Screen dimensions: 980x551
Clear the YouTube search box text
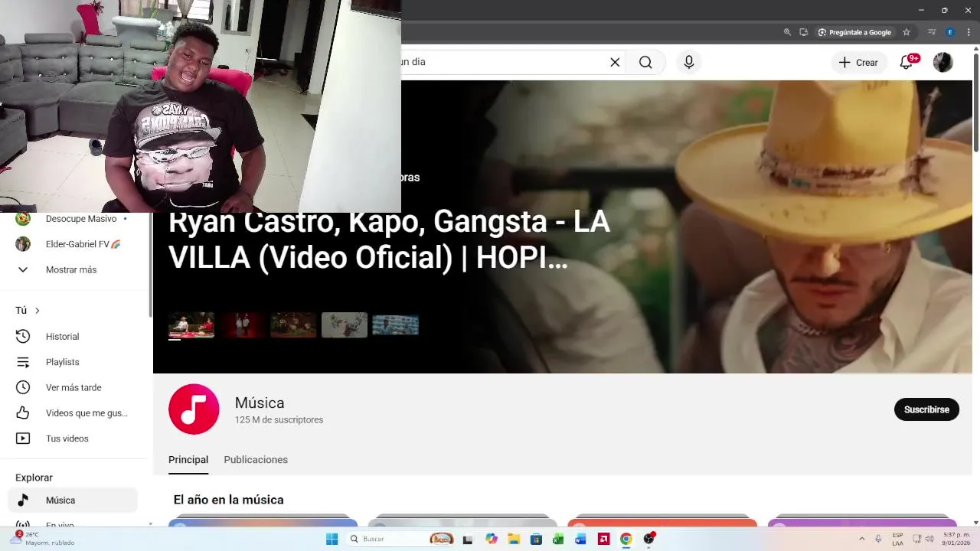click(615, 62)
